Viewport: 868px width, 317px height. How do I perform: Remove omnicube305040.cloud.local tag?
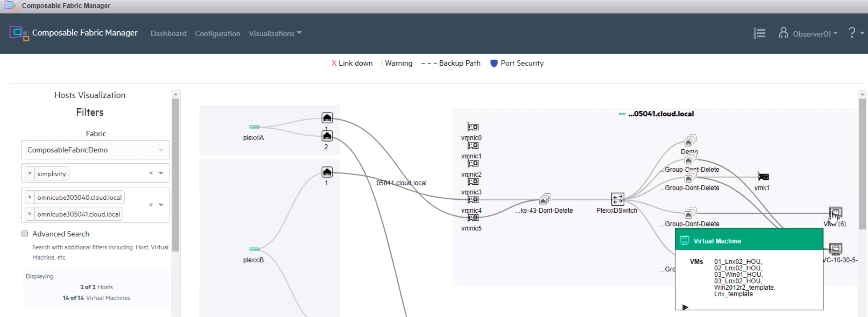click(30, 197)
